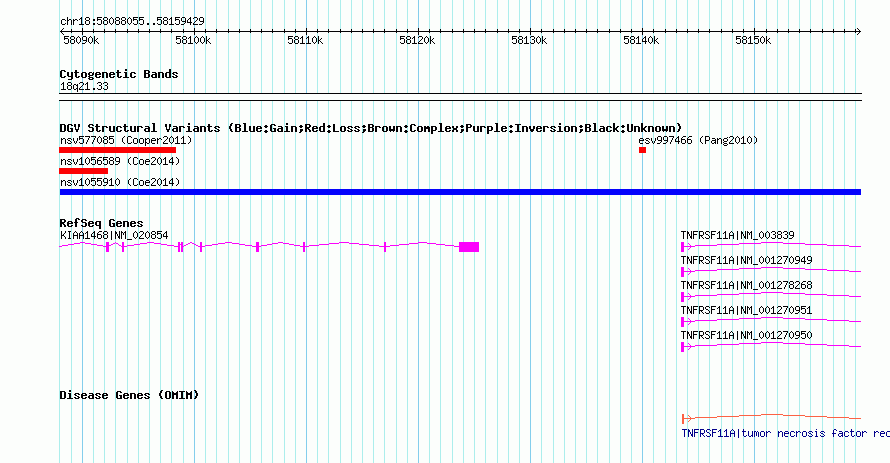
Task: Click the NM_001270951 transcript start arrow
Action: click(687, 322)
